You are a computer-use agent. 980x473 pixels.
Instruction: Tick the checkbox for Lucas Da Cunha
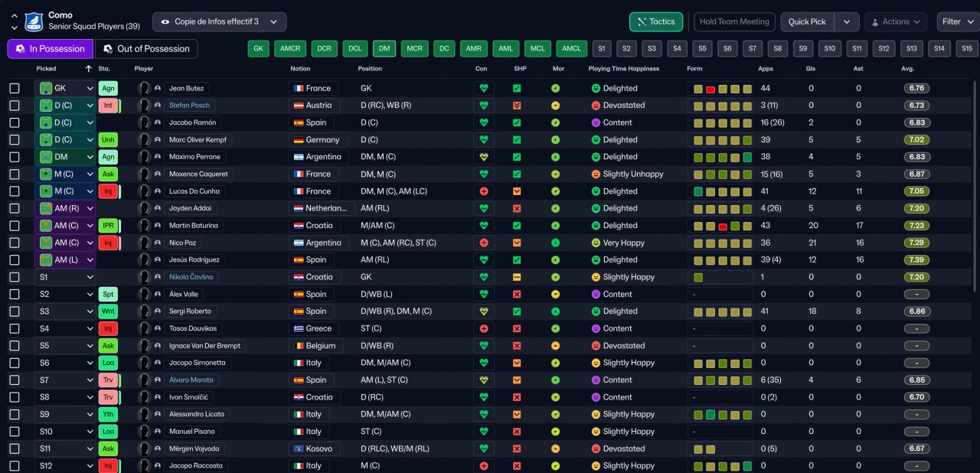(x=15, y=191)
